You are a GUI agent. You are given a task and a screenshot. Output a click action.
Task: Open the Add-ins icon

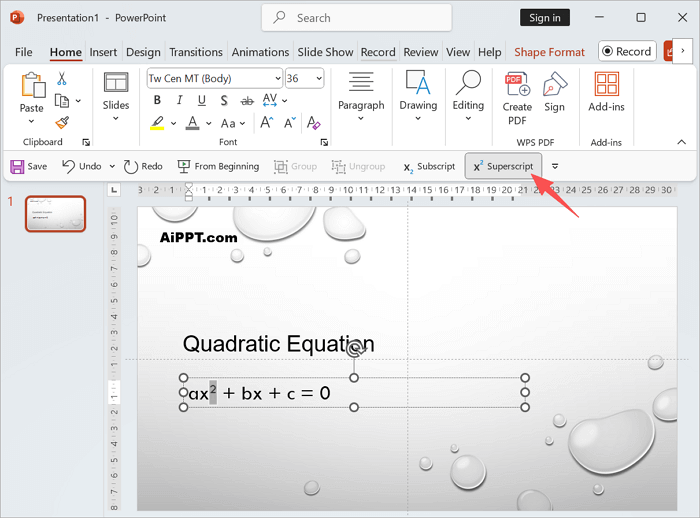(606, 92)
